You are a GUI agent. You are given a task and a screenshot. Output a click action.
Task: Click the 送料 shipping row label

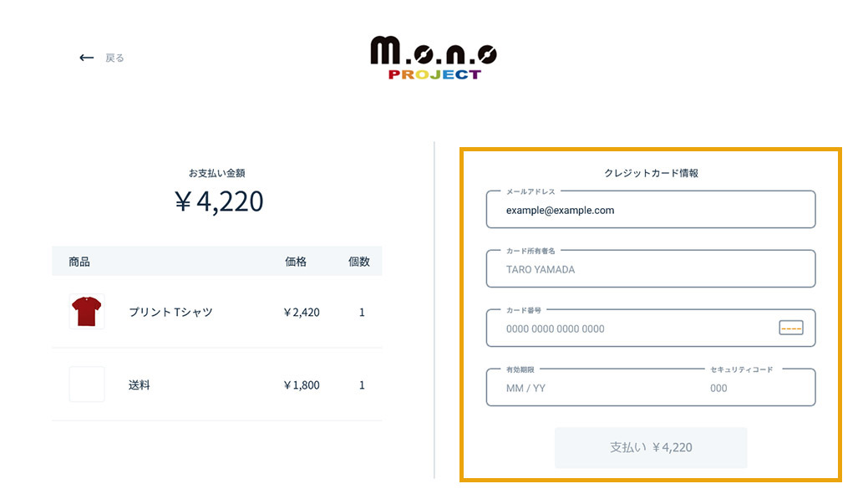tap(139, 385)
